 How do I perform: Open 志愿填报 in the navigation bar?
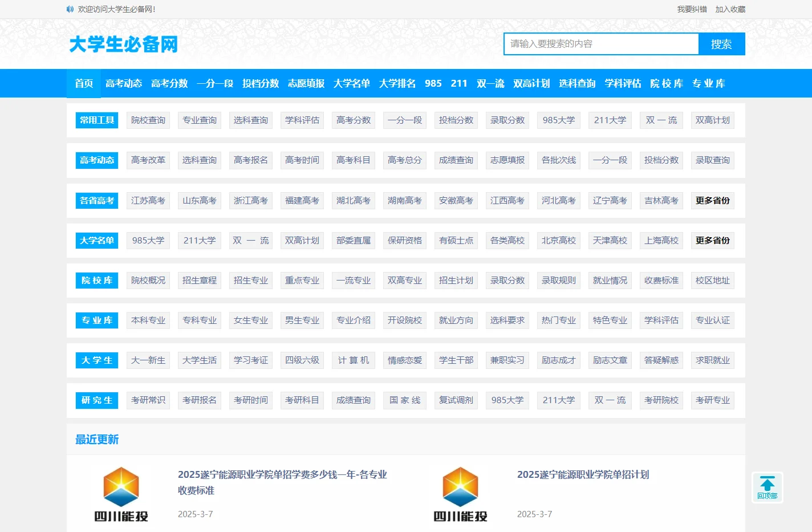pos(306,83)
